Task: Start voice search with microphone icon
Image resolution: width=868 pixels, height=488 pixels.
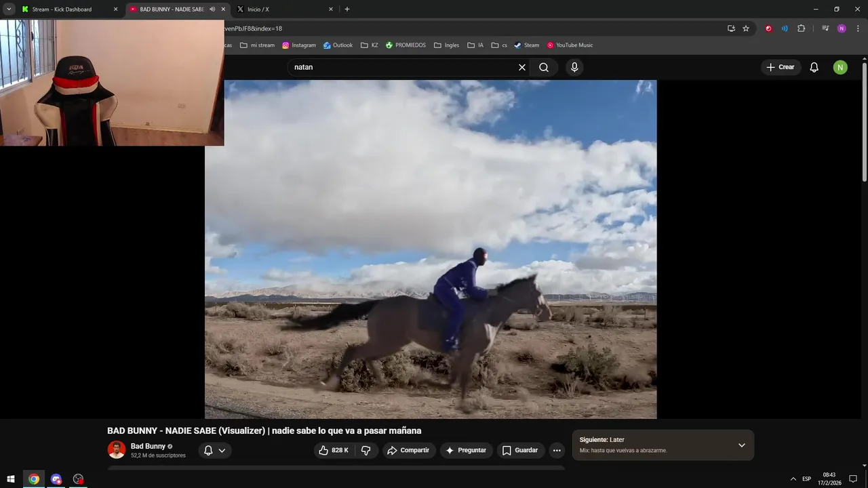Action: [x=574, y=67]
